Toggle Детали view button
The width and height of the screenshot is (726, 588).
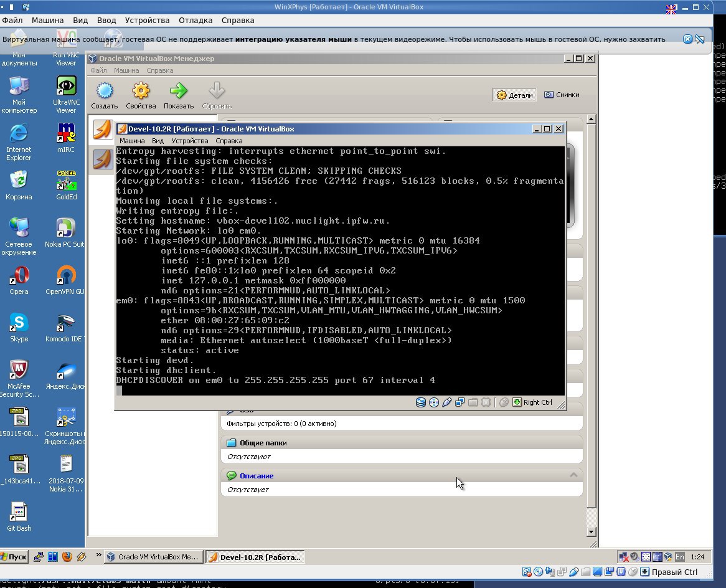pyautogui.click(x=515, y=95)
